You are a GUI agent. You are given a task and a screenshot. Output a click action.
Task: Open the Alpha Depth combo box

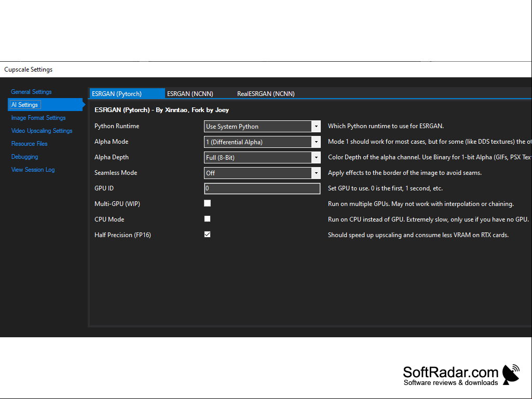[262, 157]
